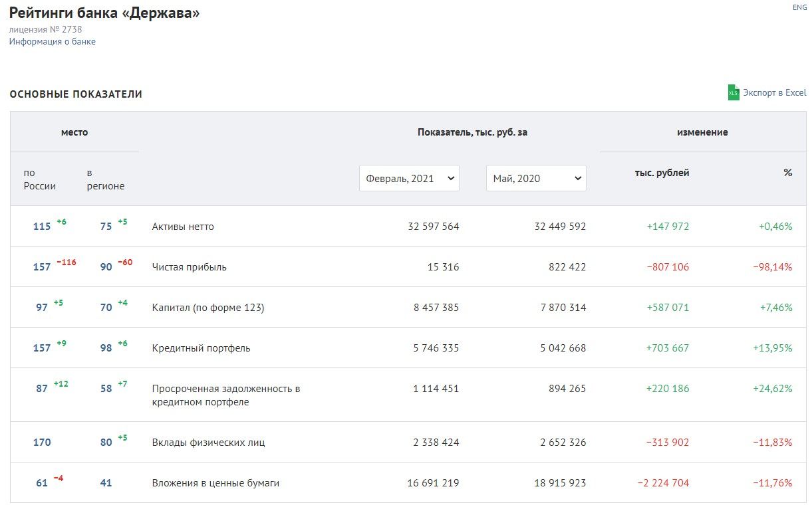Click the rank change −116 next to Чистая прибыль
The image size is (812, 511).
pos(67,262)
